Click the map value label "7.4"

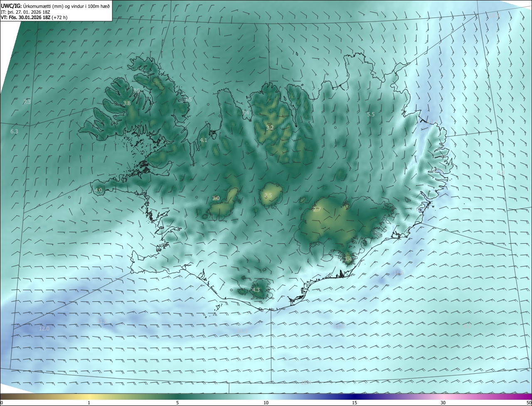click(245, 113)
